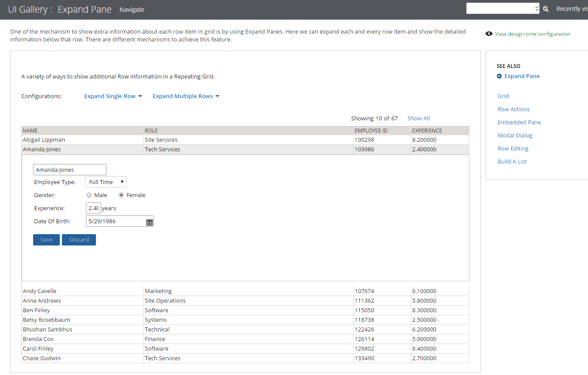Sort by the NAME column header

[x=82, y=131]
